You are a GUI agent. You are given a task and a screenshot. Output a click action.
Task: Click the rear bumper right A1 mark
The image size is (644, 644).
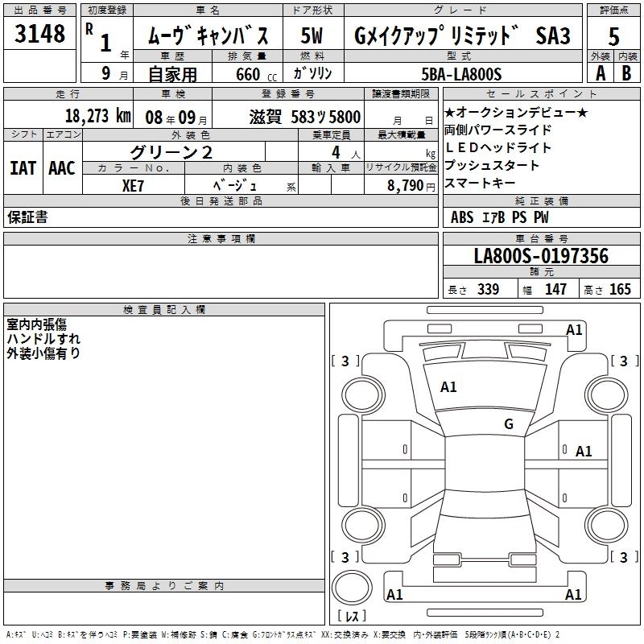(574, 595)
